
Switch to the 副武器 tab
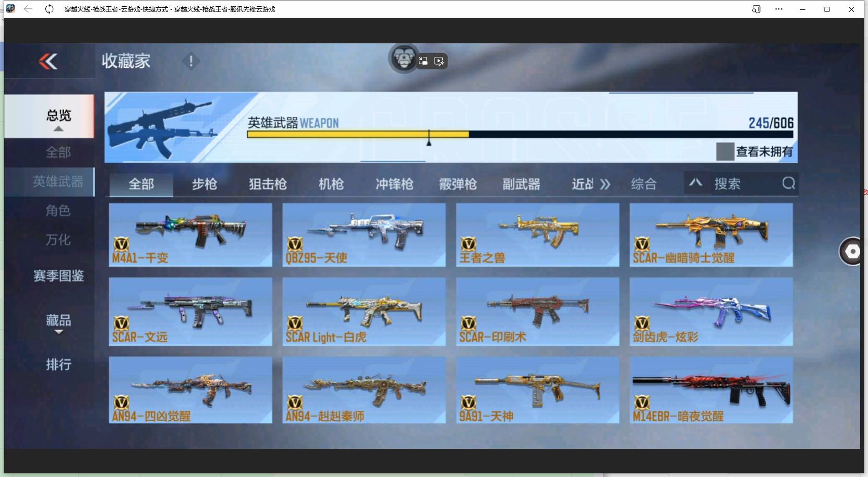[521, 184]
